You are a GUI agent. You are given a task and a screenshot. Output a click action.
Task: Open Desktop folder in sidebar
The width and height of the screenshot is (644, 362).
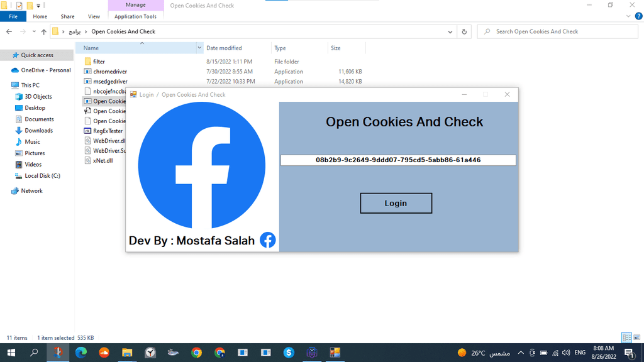coord(35,108)
